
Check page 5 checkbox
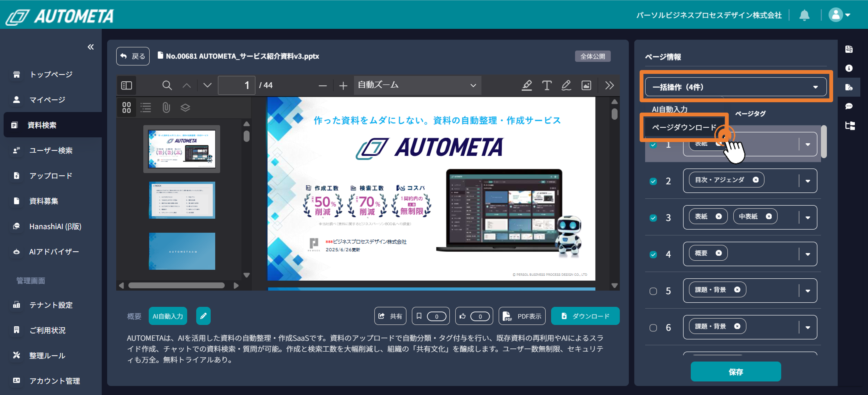[653, 291]
